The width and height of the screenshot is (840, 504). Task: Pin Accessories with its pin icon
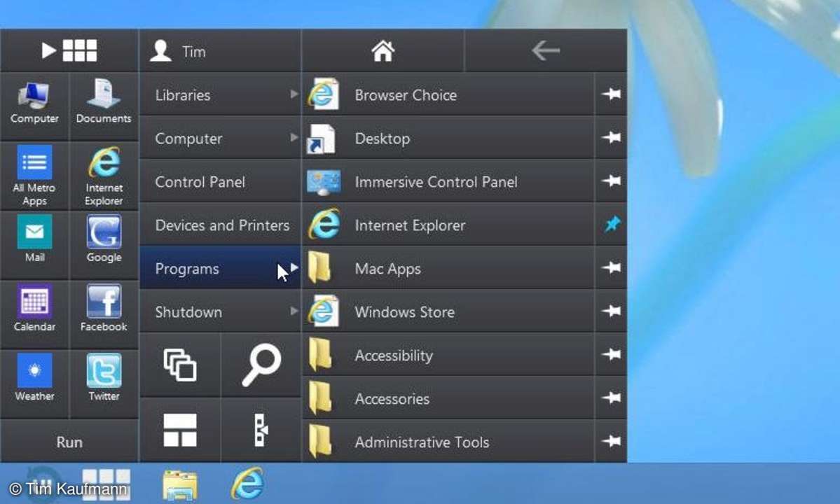[x=611, y=398]
